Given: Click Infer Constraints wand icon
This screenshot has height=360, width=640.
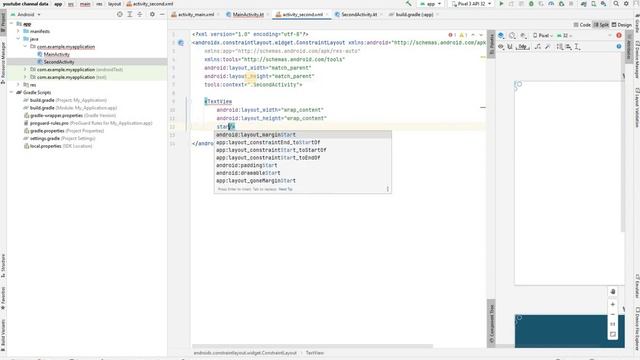Looking at the screenshot, I should [x=548, y=47].
